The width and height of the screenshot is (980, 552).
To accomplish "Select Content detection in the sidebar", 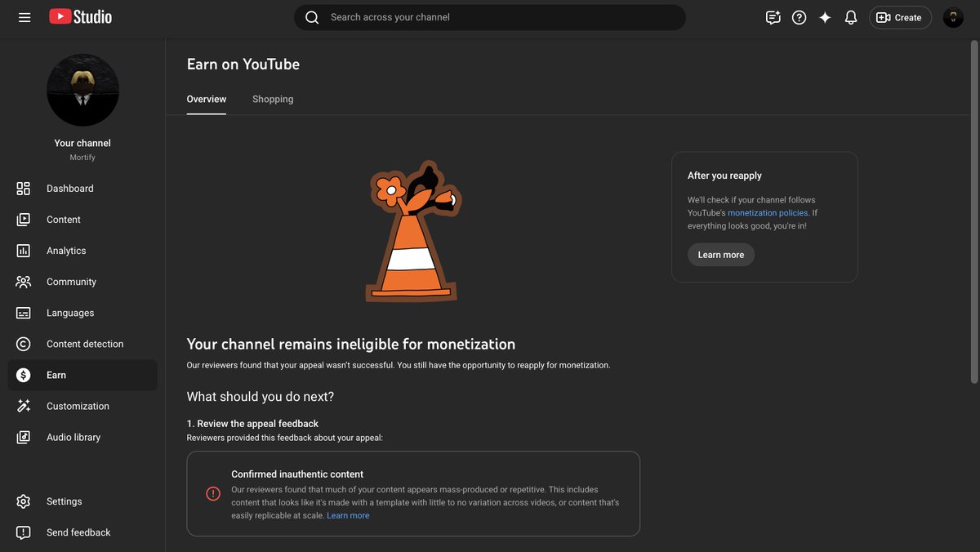I will [x=82, y=344].
